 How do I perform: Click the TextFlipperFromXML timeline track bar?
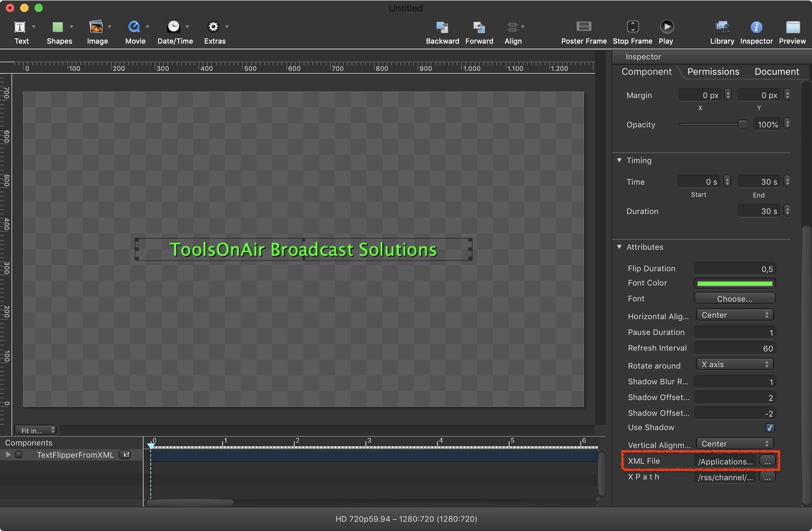click(x=374, y=456)
